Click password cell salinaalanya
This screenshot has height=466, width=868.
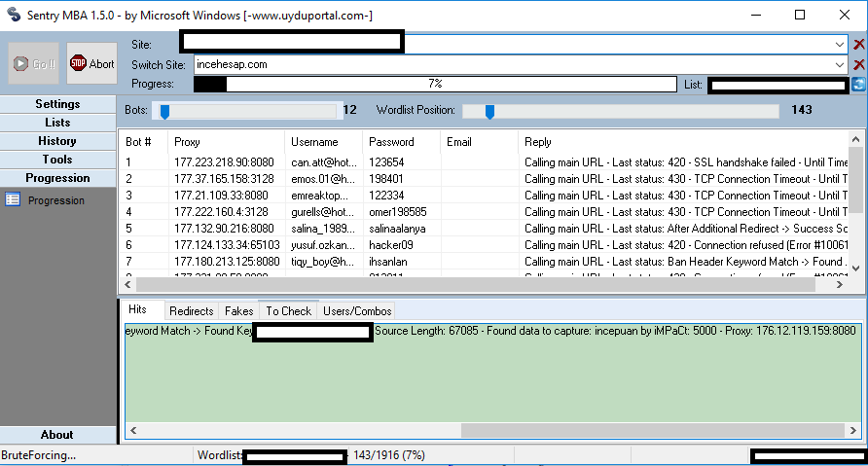tap(397, 229)
